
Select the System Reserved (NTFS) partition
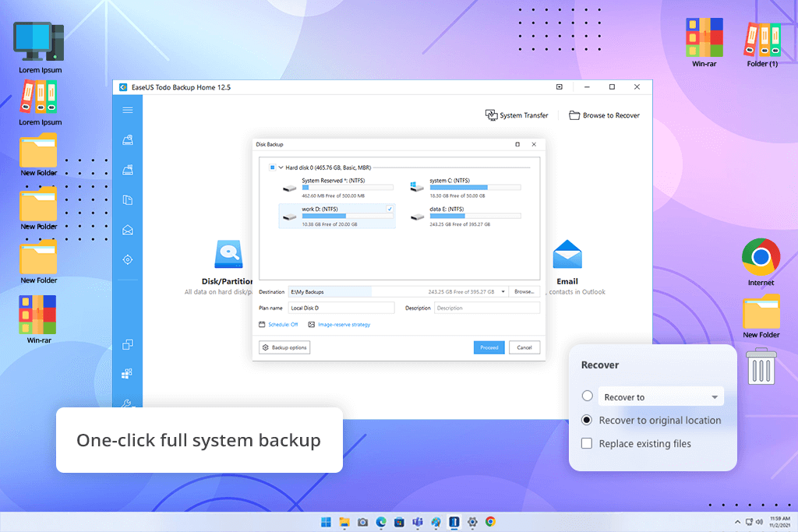tap(338, 188)
